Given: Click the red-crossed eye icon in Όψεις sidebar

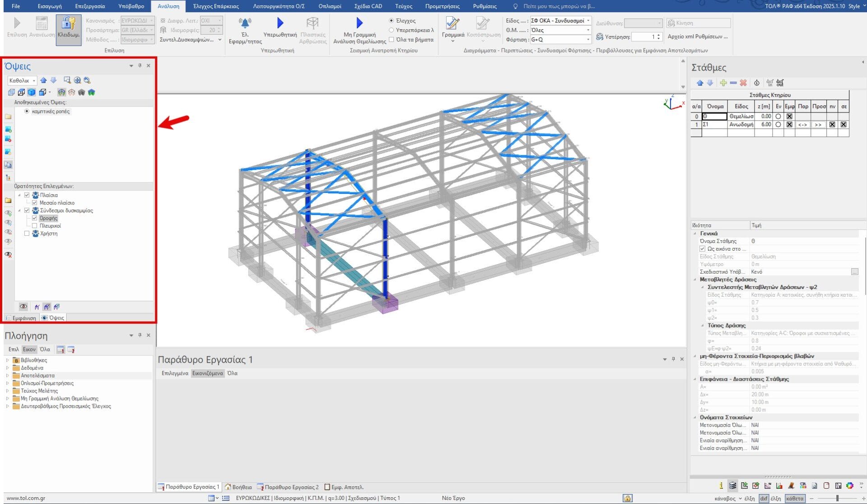Looking at the screenshot, I should coord(8,255).
